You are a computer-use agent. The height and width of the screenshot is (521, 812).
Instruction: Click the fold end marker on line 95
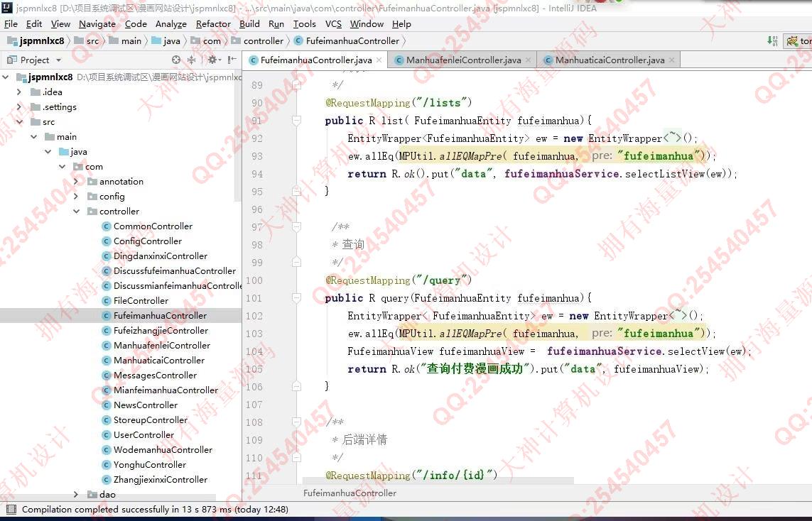[x=297, y=192]
